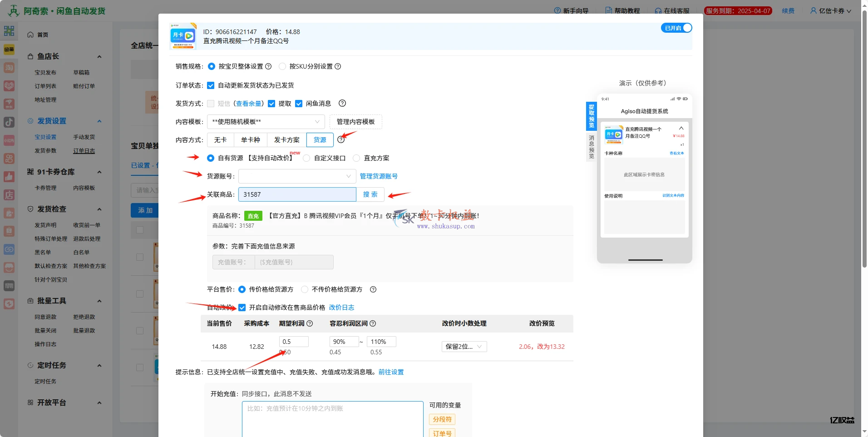Uncheck 开启自动修改在售商品价格
Viewport: 868px width, 437px height.
242,308
